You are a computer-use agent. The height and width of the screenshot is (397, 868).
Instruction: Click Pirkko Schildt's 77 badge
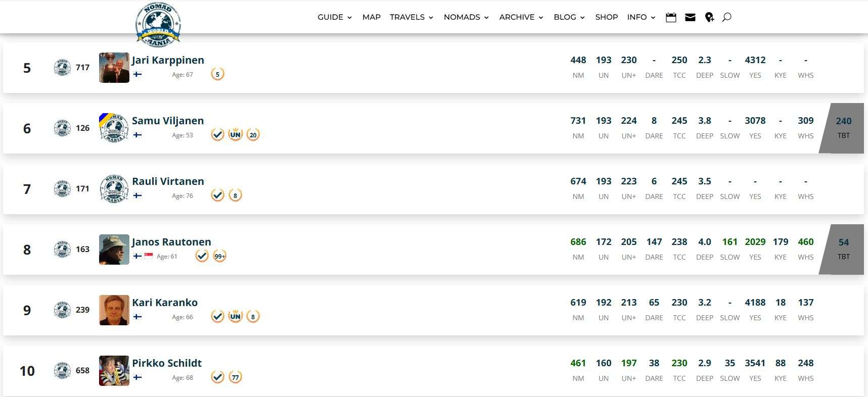tap(235, 377)
